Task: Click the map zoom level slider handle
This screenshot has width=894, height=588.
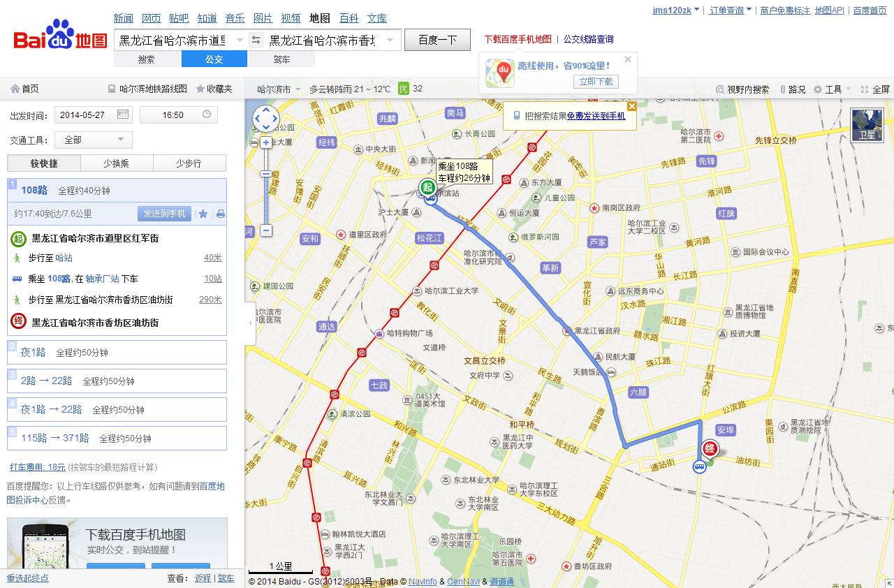Action: coord(266,174)
